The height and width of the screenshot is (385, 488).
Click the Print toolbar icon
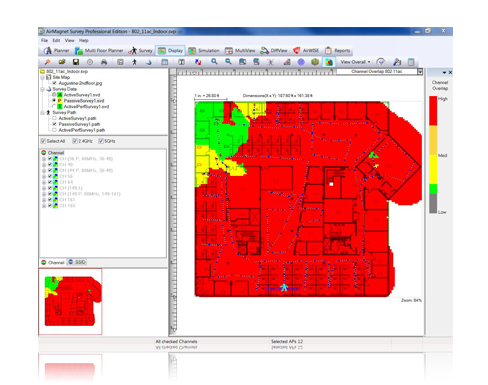pyautogui.click(x=104, y=62)
